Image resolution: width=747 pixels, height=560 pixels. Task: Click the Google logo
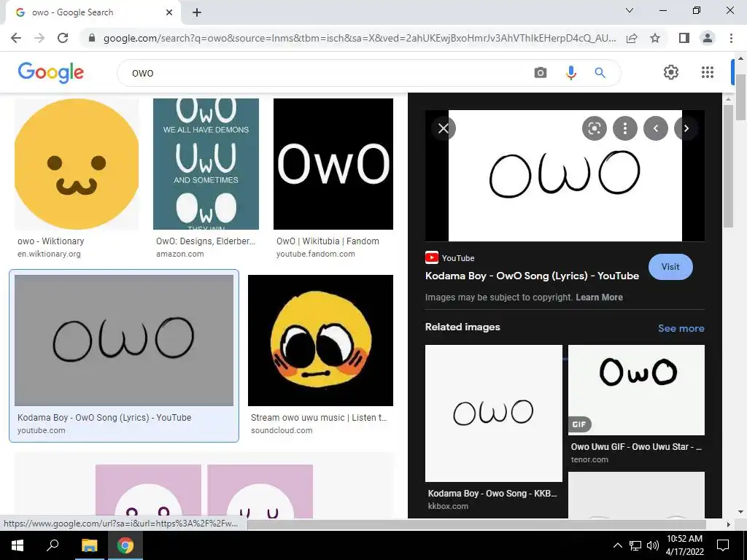[51, 72]
